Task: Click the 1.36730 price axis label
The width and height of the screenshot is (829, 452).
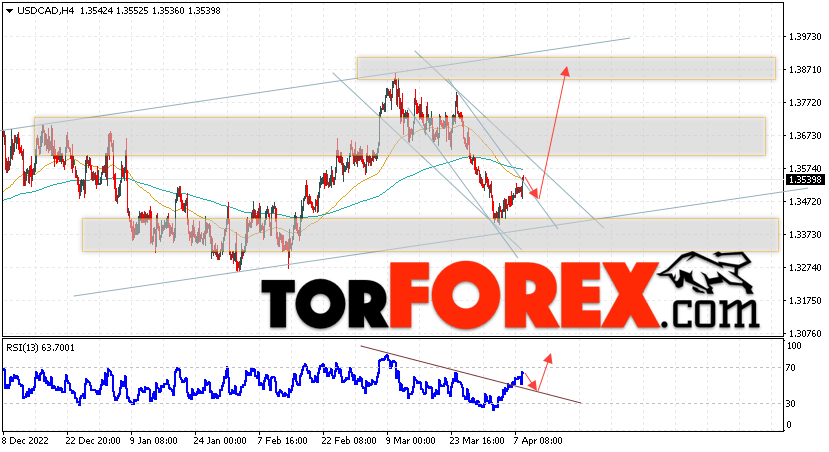Action: [x=805, y=136]
